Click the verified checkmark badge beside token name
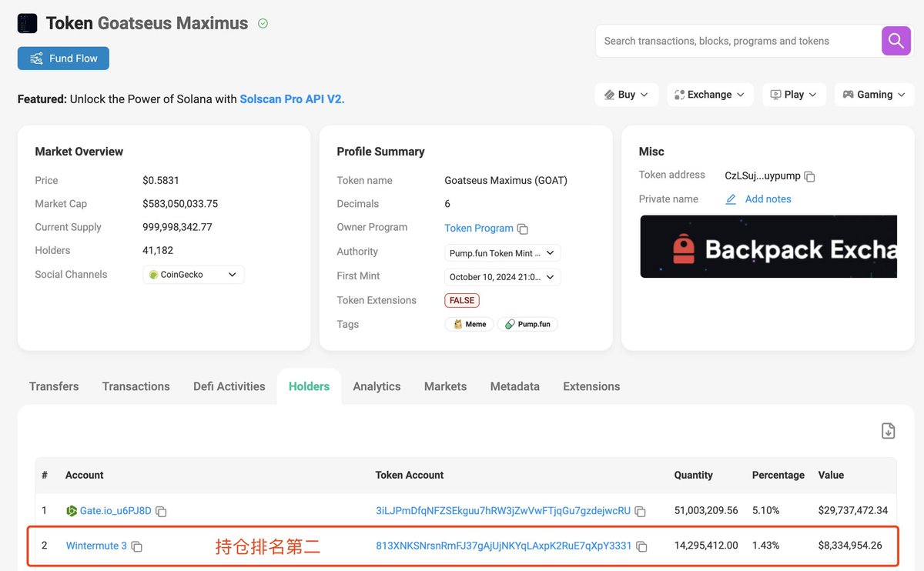Image resolution: width=924 pixels, height=571 pixels. point(263,24)
